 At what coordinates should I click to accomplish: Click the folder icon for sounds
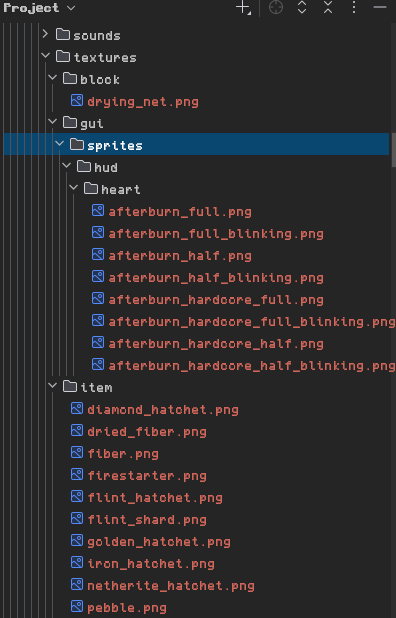coord(63,35)
